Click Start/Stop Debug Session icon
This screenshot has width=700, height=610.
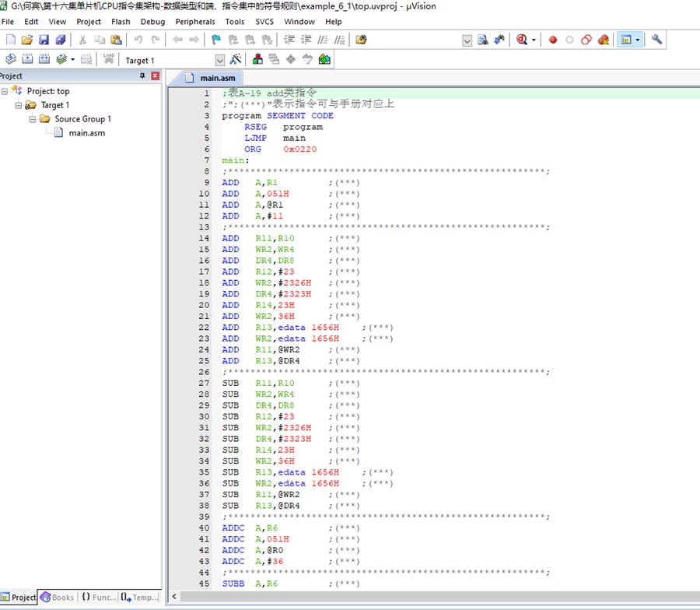tap(521, 40)
